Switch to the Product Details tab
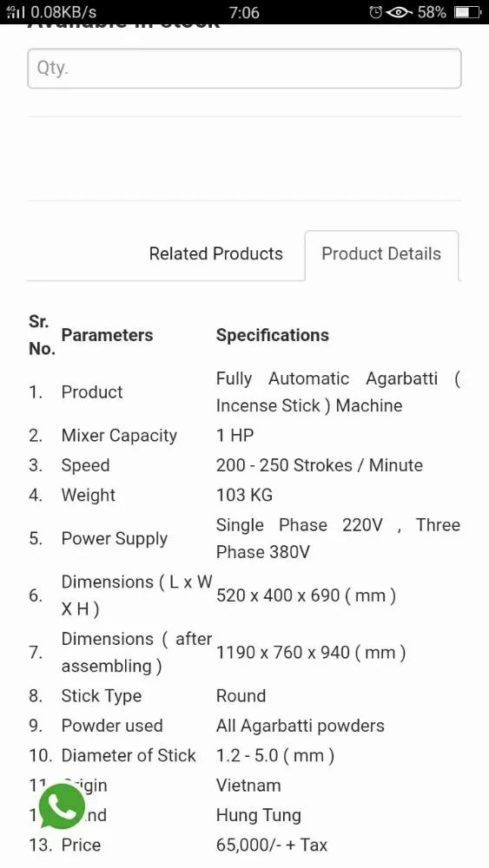The image size is (489, 868). (381, 254)
